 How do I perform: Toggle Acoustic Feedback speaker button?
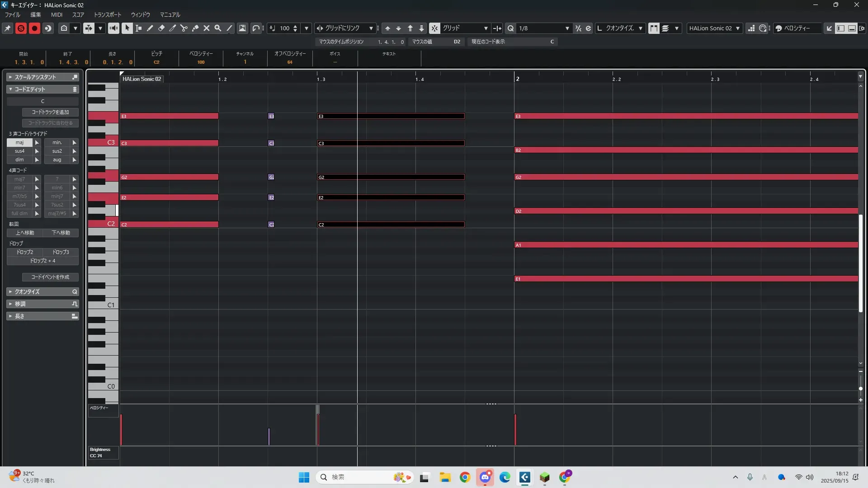pos(113,28)
